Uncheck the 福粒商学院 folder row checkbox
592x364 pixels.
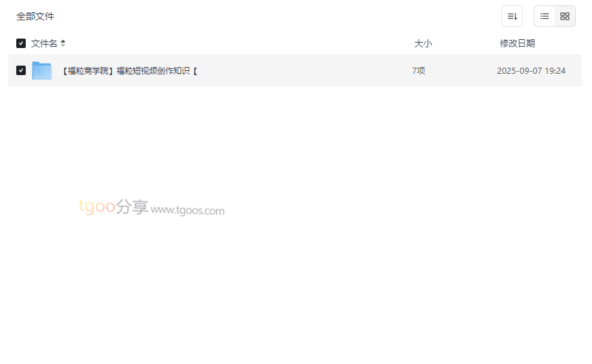coord(21,70)
